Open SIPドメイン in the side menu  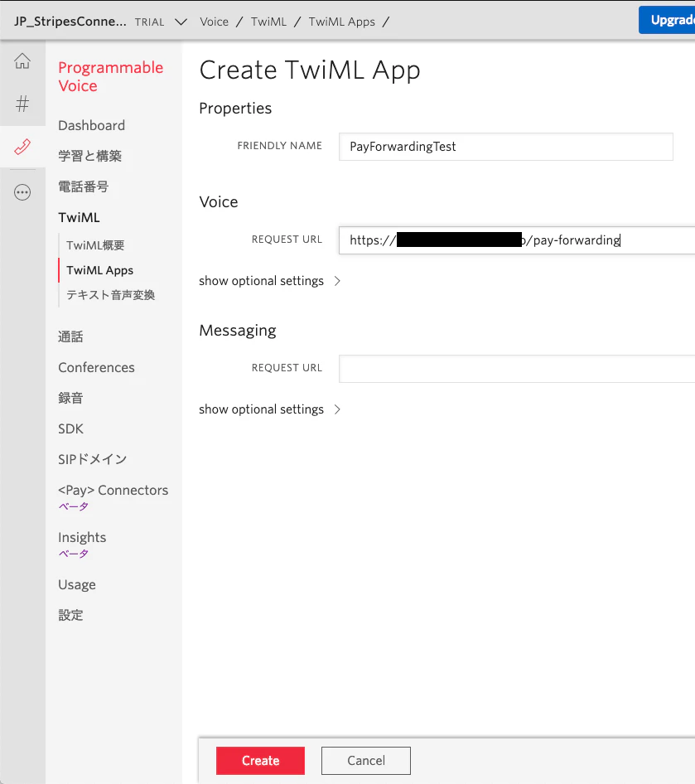93,459
